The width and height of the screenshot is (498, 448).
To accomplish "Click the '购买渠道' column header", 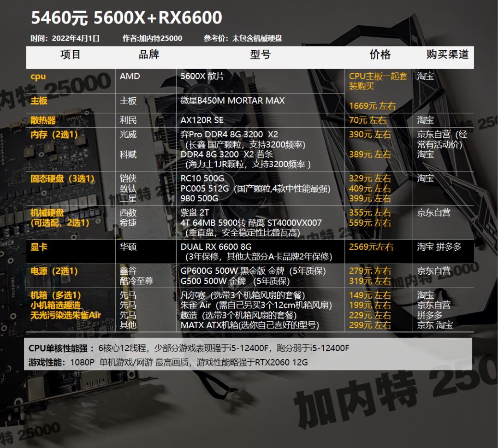I will click(447, 54).
